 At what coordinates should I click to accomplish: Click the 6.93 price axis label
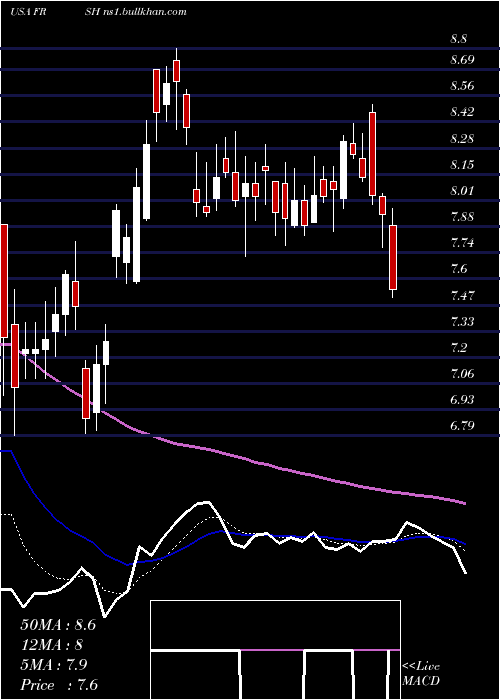point(462,400)
